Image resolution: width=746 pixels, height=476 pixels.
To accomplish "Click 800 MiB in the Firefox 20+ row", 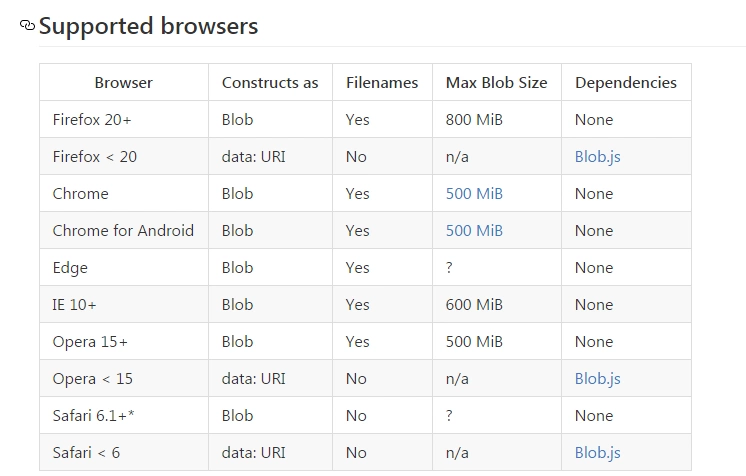I will click(474, 120).
